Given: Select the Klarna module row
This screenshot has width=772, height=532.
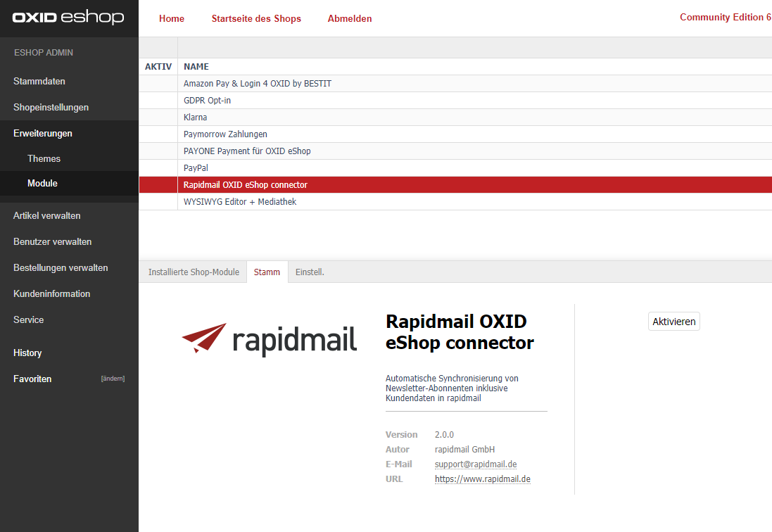Looking at the screenshot, I should pyautogui.click(x=455, y=117).
